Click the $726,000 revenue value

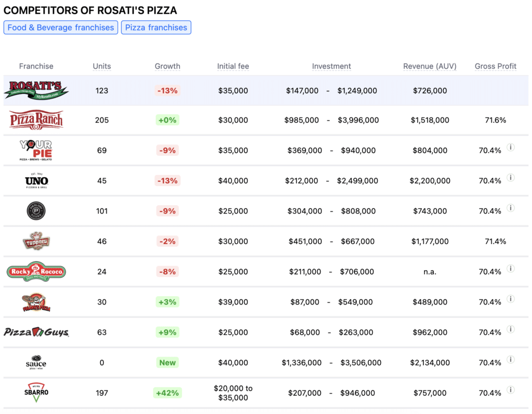tap(430, 90)
